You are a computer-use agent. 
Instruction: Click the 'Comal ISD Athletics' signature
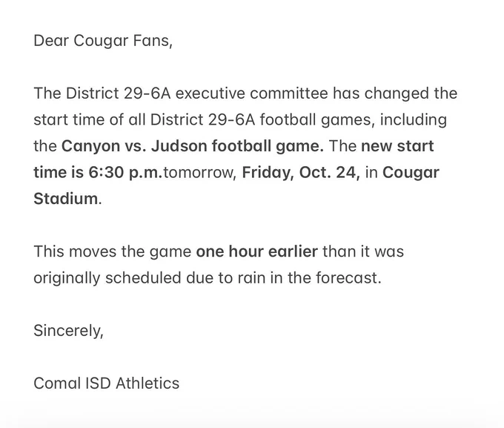[107, 383]
